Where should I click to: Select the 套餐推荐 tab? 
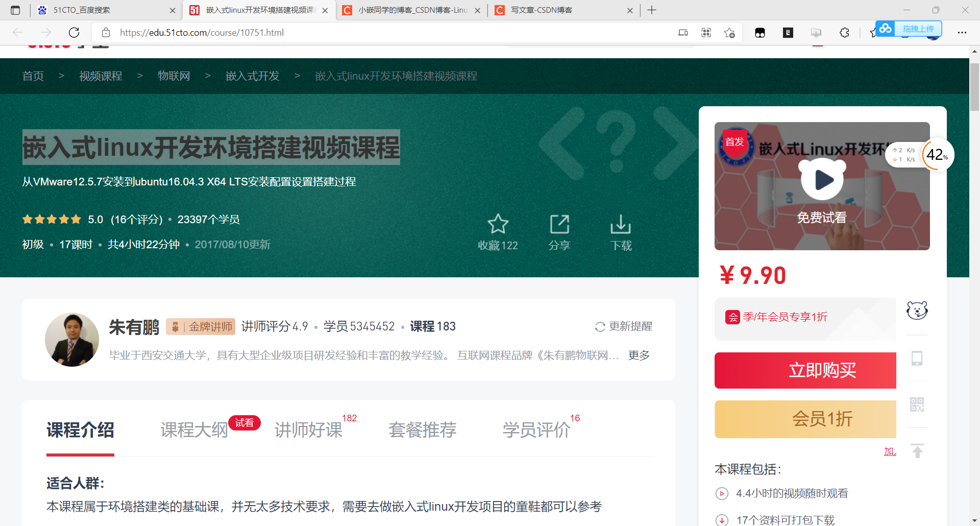point(422,430)
